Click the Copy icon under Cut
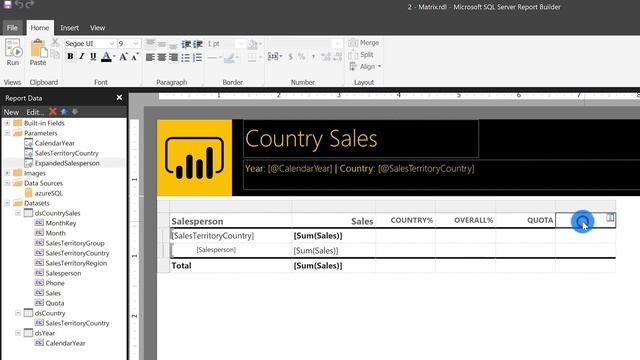The image size is (640, 360). (55, 54)
